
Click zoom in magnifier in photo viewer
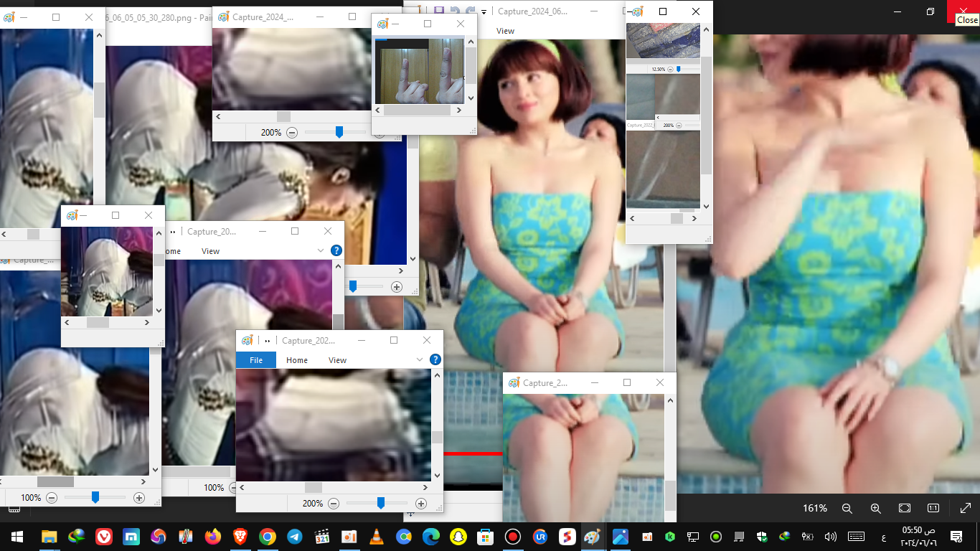pyautogui.click(x=875, y=508)
